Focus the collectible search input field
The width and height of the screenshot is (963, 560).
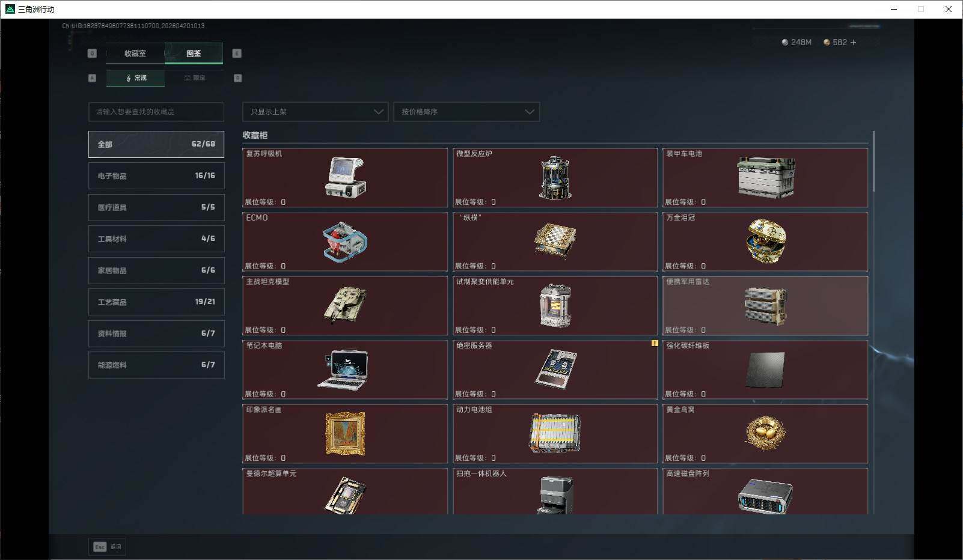click(x=156, y=112)
